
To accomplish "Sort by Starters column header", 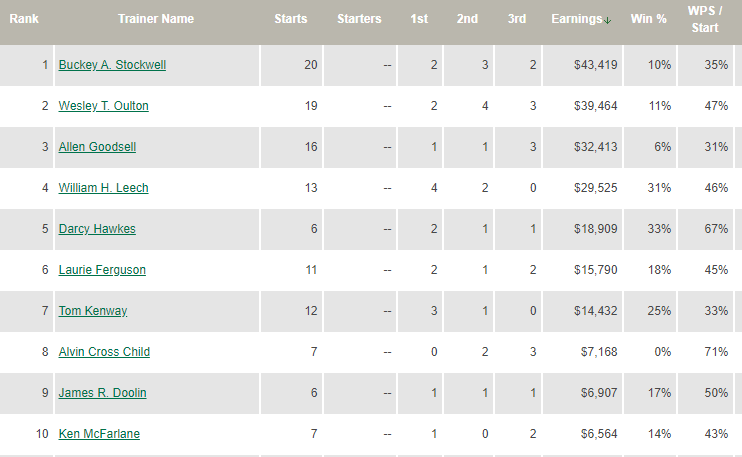I will click(359, 19).
